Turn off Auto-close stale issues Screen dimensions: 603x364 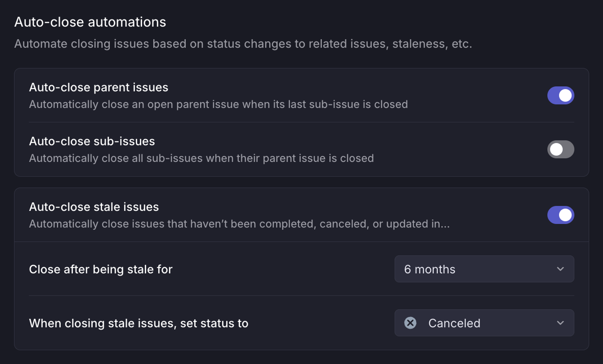pos(560,215)
